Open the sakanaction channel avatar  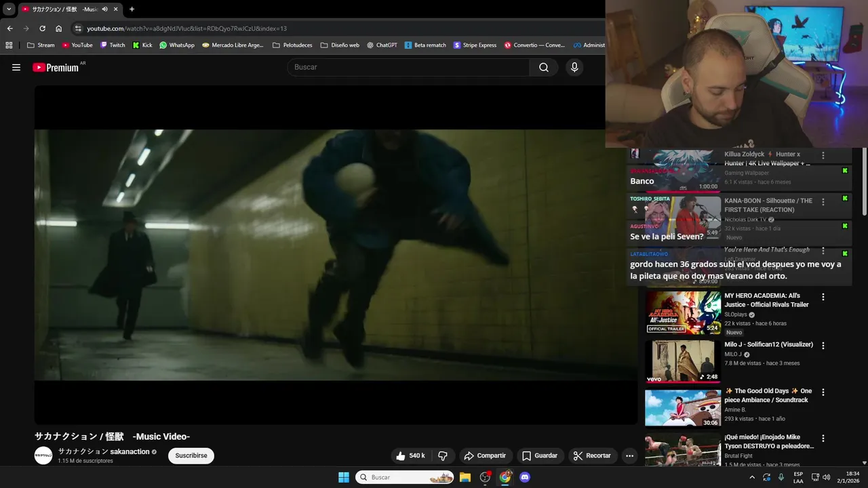pyautogui.click(x=43, y=455)
